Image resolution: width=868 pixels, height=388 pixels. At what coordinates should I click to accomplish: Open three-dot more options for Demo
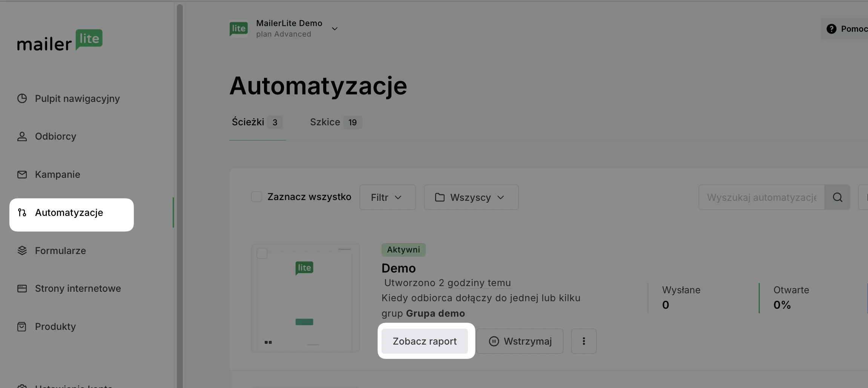pyautogui.click(x=583, y=341)
